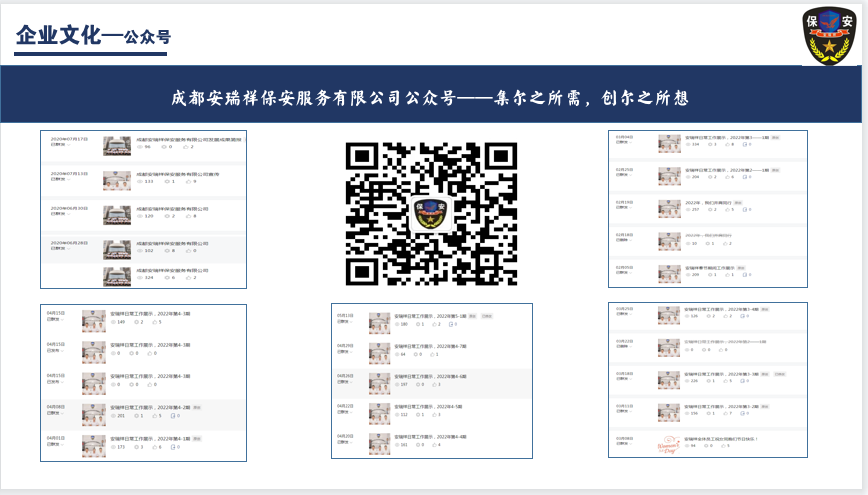Click the share icon on the 05月13日 article

451,324
